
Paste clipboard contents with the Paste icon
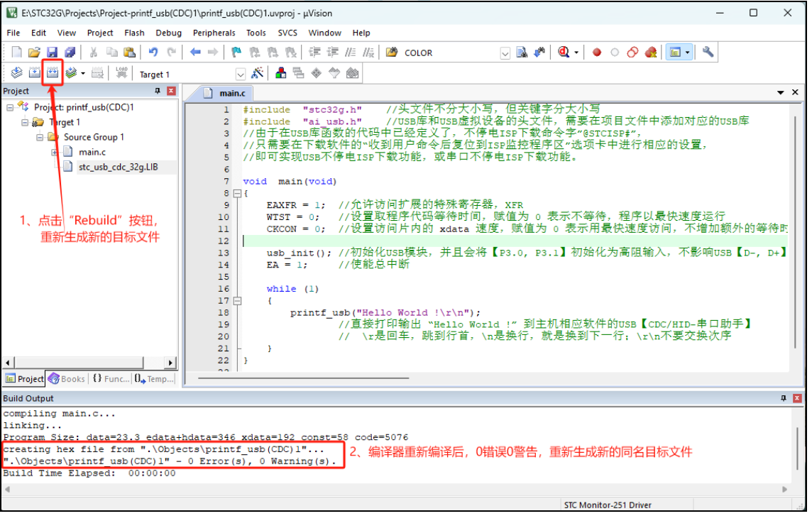(129, 53)
